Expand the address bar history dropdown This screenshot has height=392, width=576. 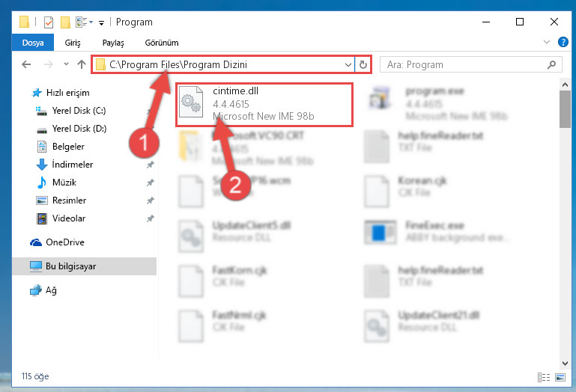coord(348,65)
